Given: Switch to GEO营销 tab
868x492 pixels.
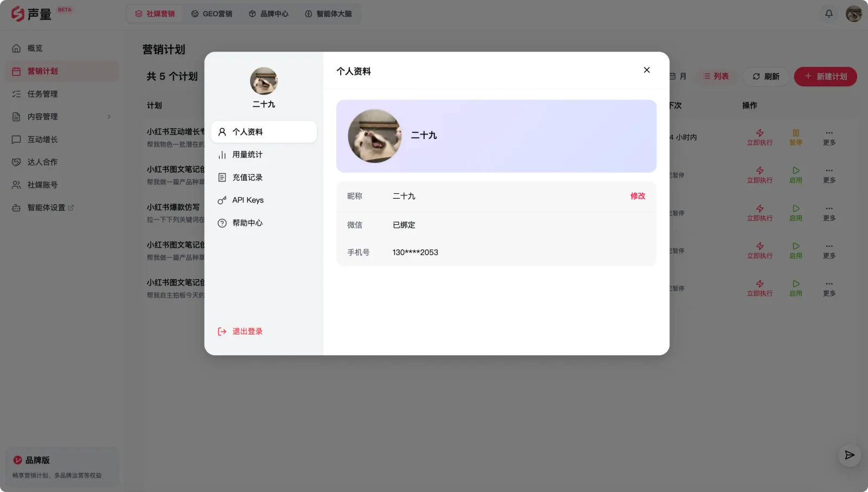Looking at the screenshot, I should (212, 14).
